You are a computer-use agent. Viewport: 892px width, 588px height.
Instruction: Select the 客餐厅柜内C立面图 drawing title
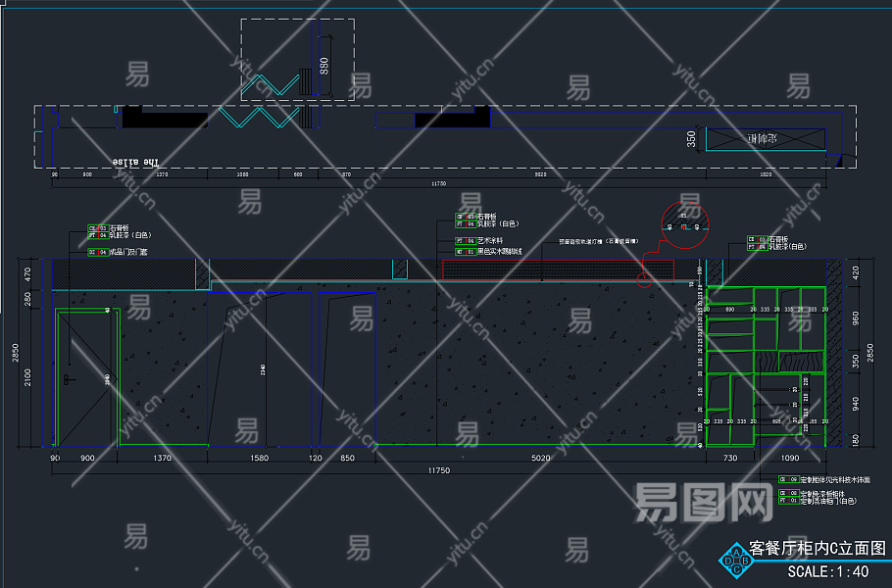(x=818, y=548)
